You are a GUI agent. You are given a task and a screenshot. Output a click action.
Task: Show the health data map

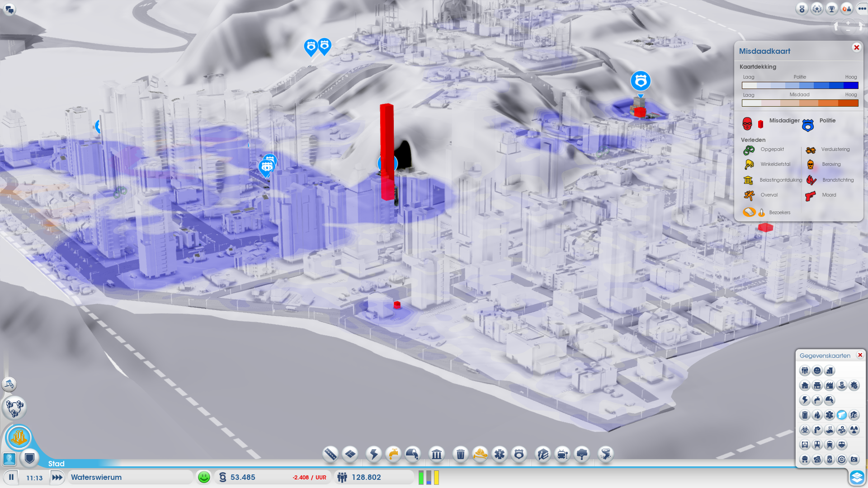click(829, 415)
